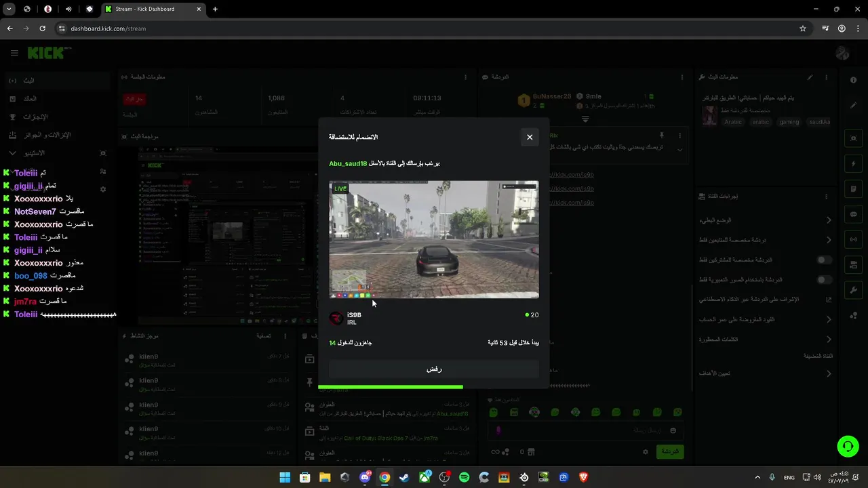Toggle subscribers-only chat switch
868x488 pixels.
point(824,260)
